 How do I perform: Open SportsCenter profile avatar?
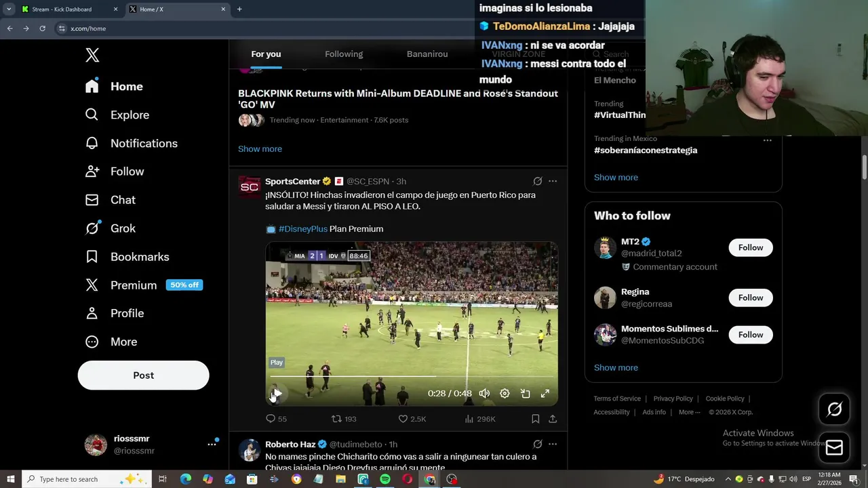tap(250, 186)
